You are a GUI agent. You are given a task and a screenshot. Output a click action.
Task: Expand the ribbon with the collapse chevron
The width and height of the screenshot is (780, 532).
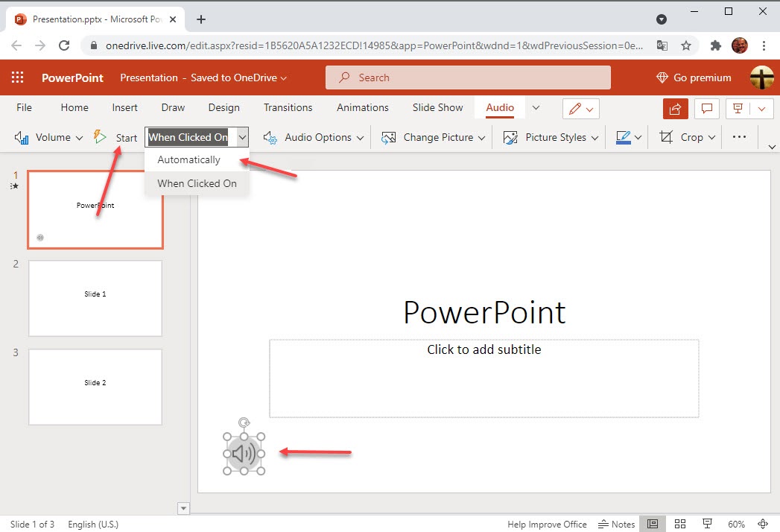point(772,147)
